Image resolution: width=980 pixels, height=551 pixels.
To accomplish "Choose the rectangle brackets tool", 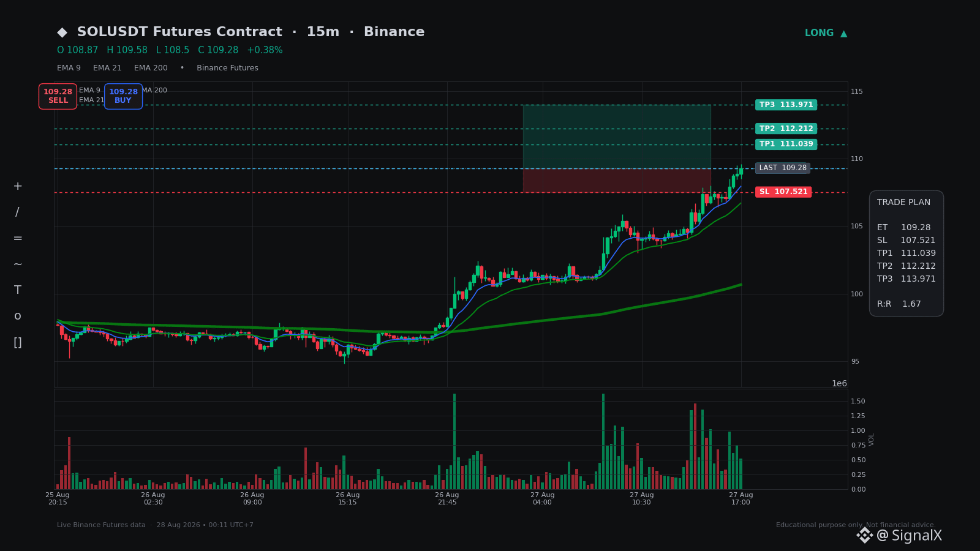I will pos(18,342).
